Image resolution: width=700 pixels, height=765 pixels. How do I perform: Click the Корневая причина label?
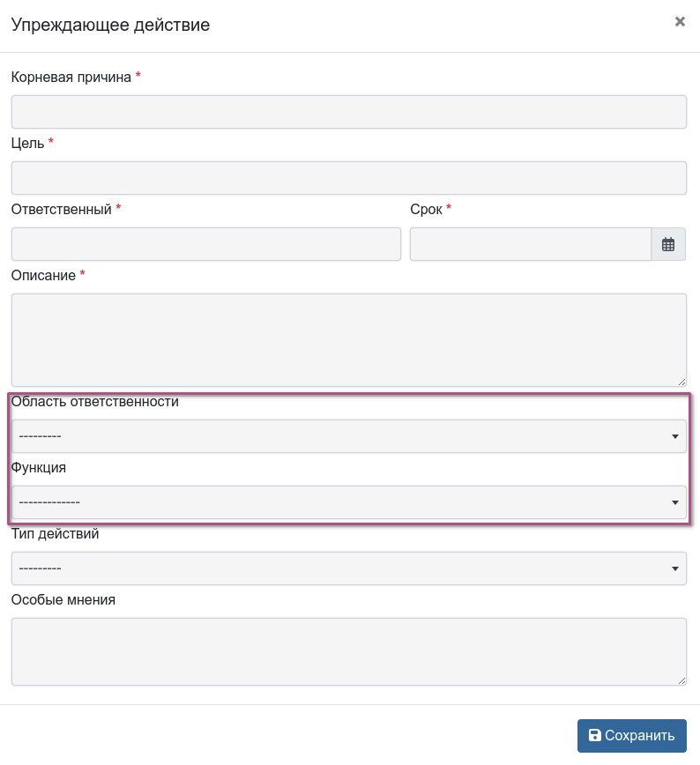pos(71,78)
